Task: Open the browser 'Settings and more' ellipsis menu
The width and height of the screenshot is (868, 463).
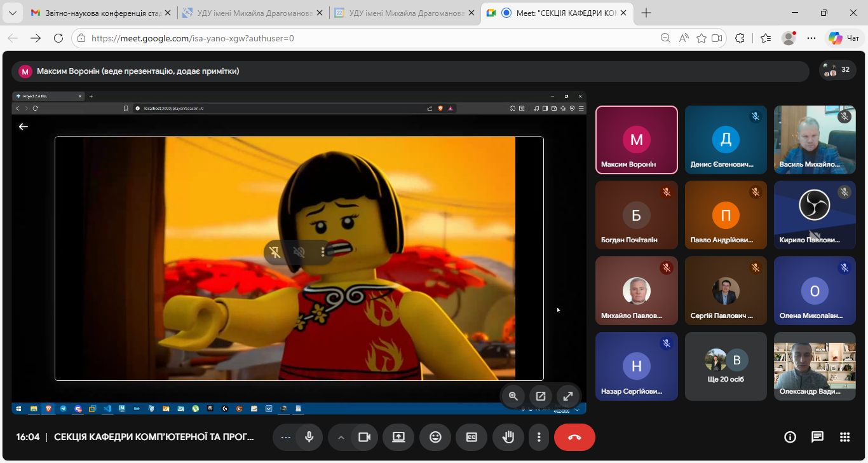Action: click(x=811, y=38)
